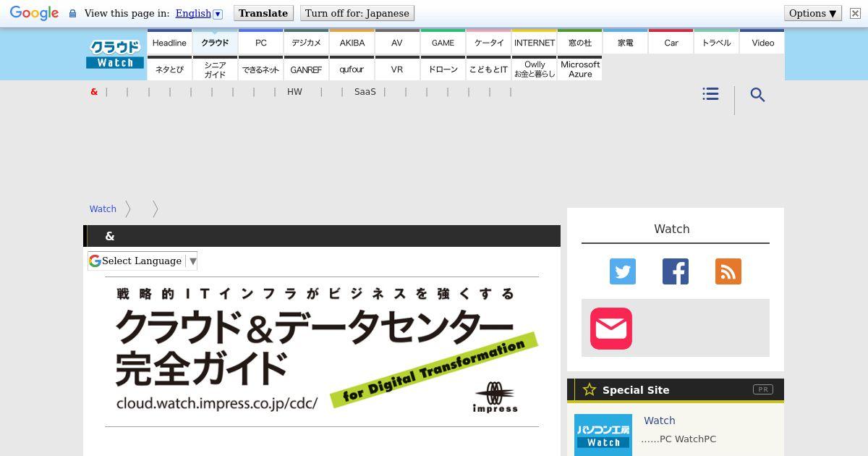Open the qufour tab
This screenshot has height=456, width=868.
pos(352,69)
